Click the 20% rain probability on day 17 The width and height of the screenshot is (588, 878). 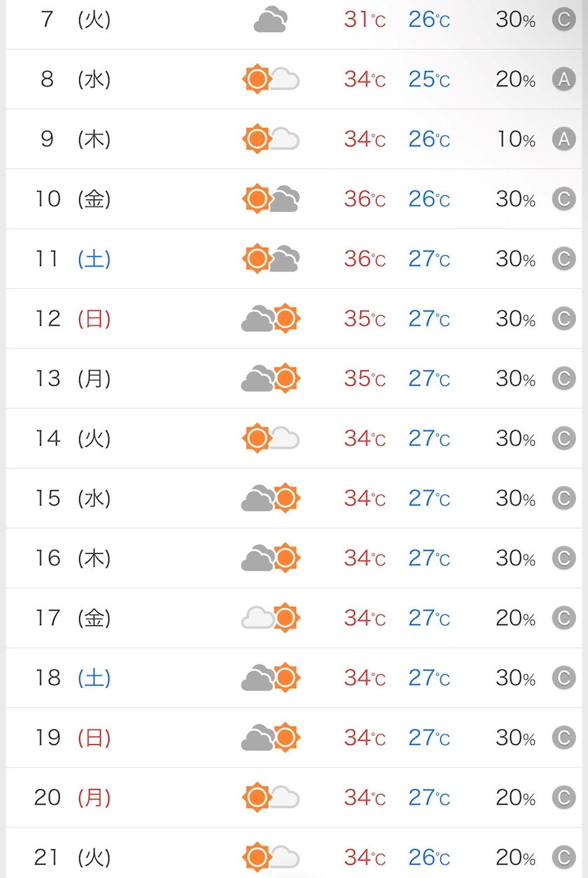[x=516, y=618]
